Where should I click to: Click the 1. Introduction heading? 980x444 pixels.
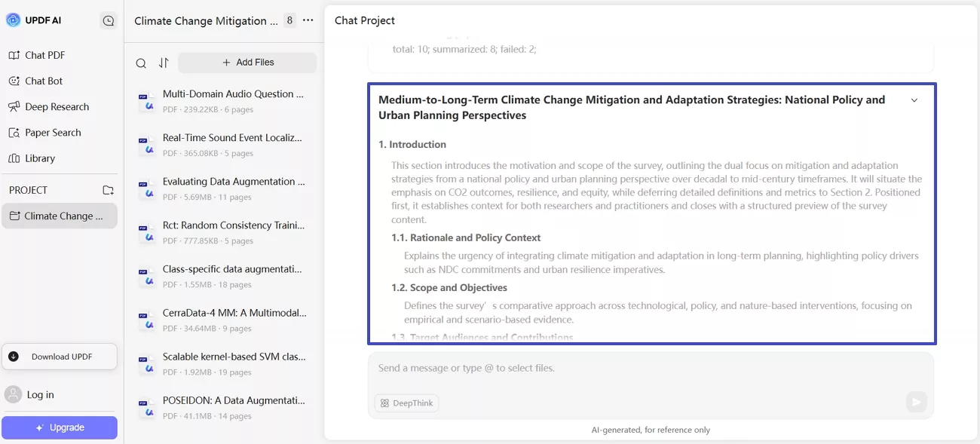pyautogui.click(x=412, y=144)
